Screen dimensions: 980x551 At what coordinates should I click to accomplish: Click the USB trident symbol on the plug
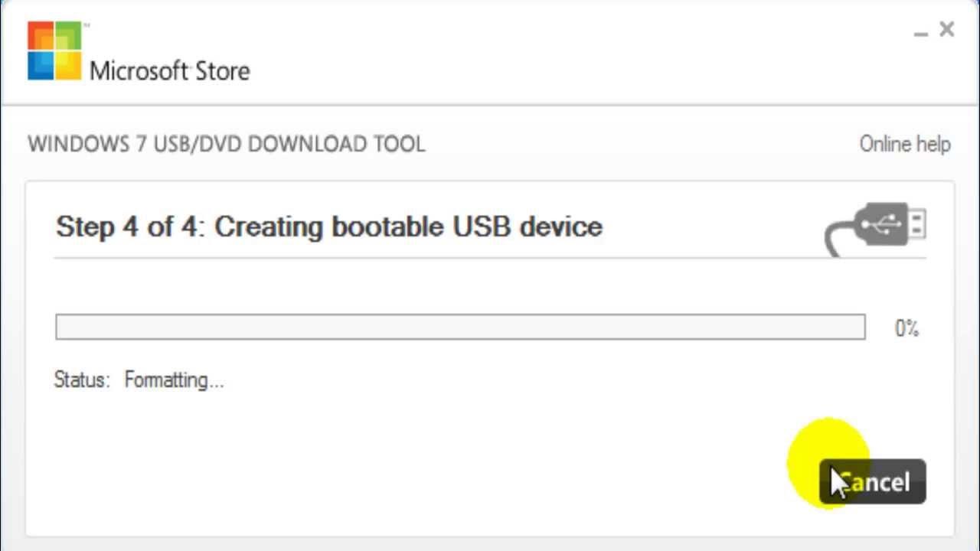click(x=879, y=224)
